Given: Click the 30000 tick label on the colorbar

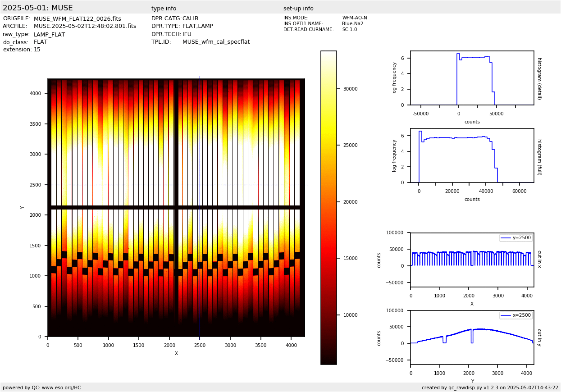Looking at the screenshot, I should pos(350,89).
